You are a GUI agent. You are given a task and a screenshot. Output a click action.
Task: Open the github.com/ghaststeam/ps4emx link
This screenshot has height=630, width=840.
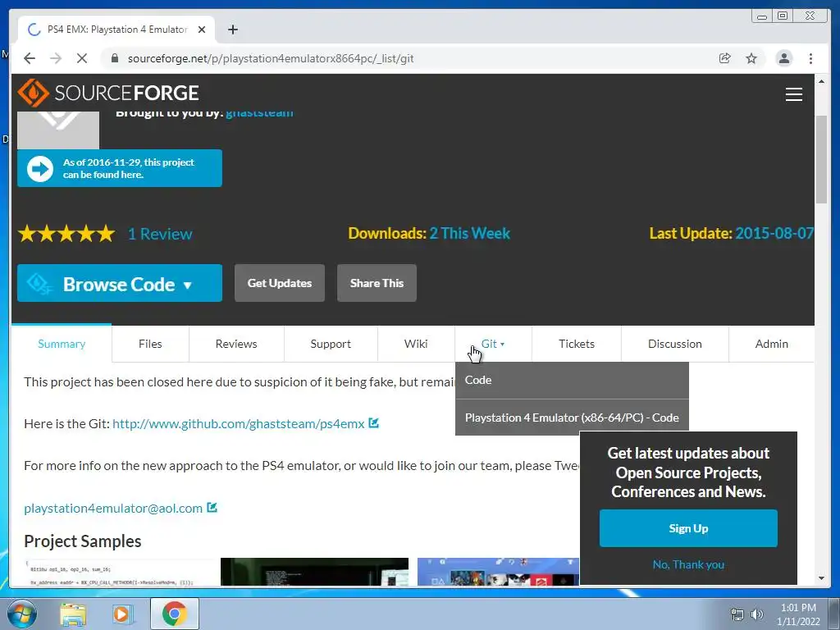[x=239, y=424]
